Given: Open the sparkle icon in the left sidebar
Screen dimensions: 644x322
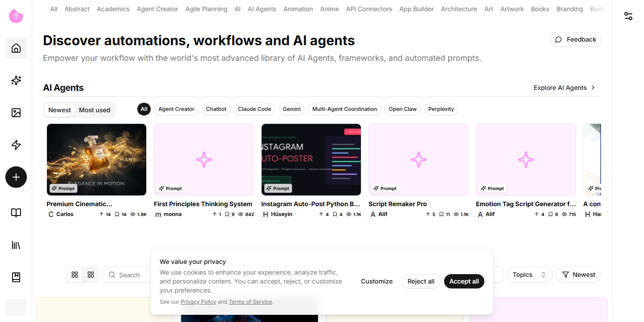Looking at the screenshot, I should click(x=16, y=80).
